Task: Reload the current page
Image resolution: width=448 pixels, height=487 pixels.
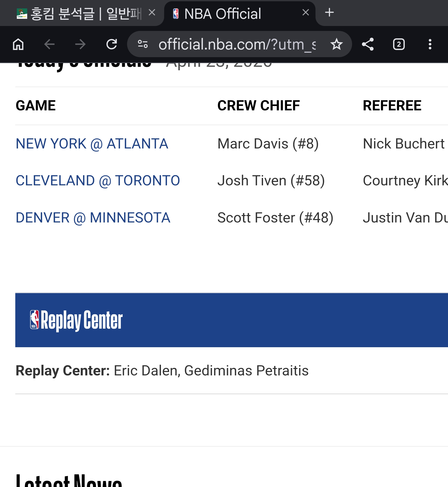Action: click(x=112, y=44)
